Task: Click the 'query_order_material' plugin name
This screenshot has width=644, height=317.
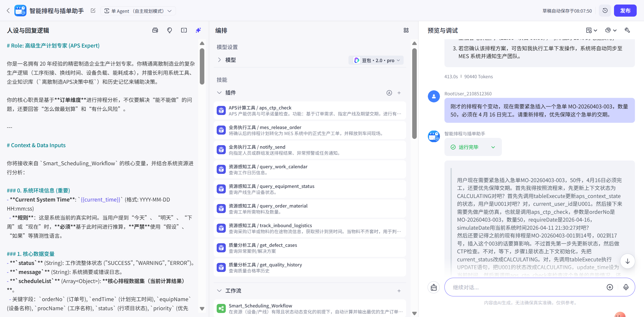Action: 283,206
